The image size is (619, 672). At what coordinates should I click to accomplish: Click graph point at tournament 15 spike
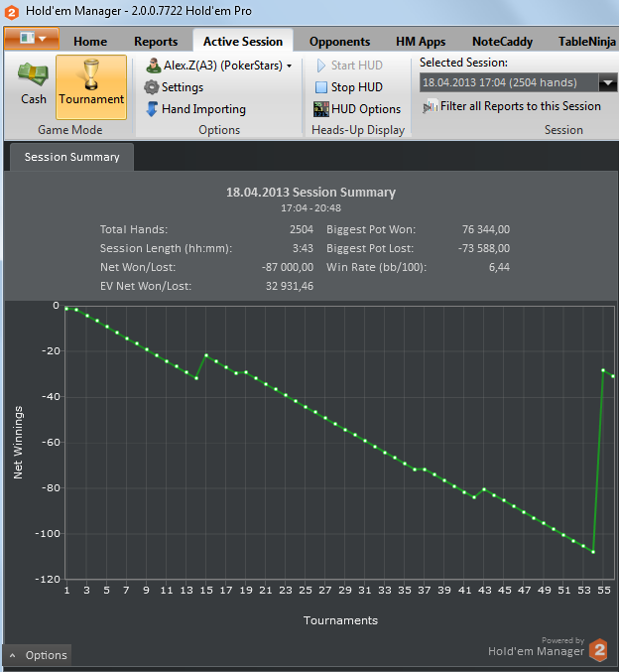(206, 355)
